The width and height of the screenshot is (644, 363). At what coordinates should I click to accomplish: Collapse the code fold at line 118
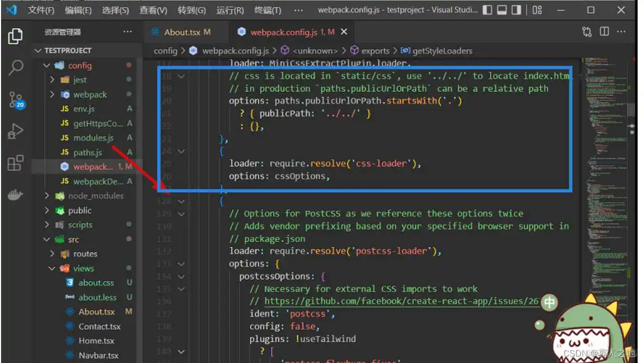pyautogui.click(x=182, y=76)
